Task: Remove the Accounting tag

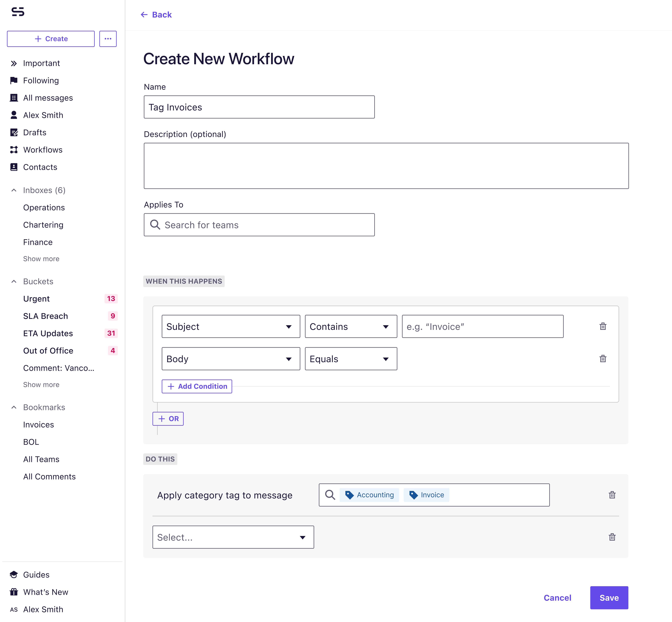Action: tap(369, 495)
